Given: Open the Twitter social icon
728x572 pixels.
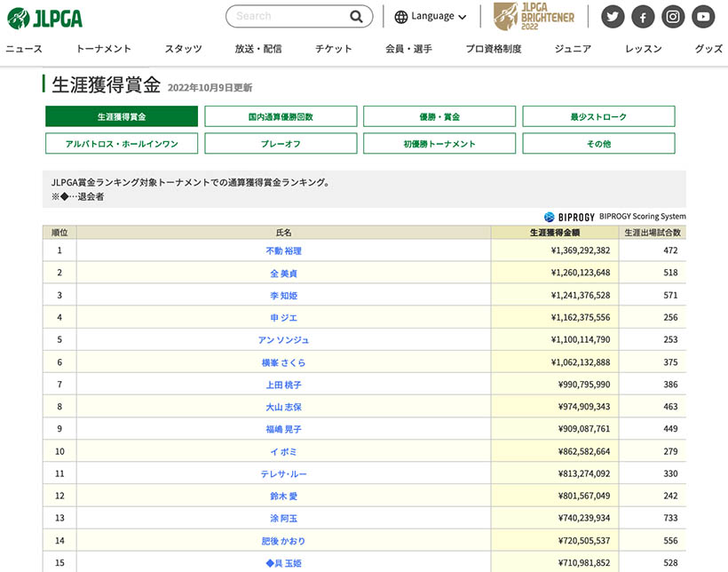Looking at the screenshot, I should tap(613, 17).
